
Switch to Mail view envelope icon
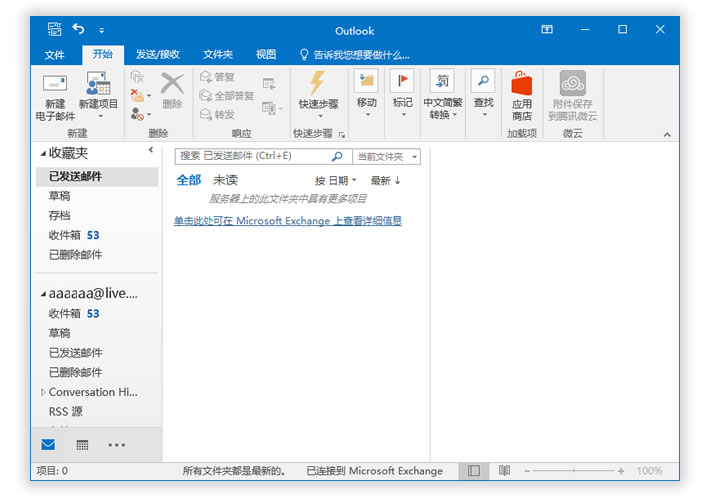pos(48,445)
